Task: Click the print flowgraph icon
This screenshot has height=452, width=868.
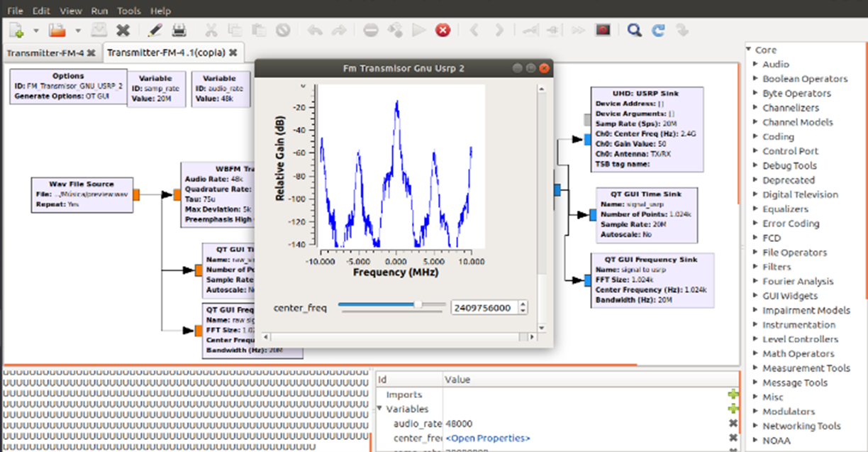Action: pyautogui.click(x=179, y=31)
